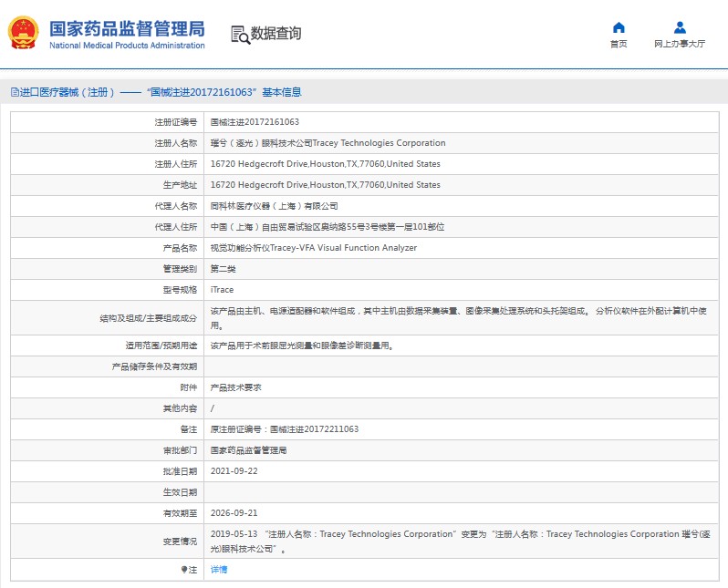
Task: Click the 型号规格 row label
Action: point(180,290)
